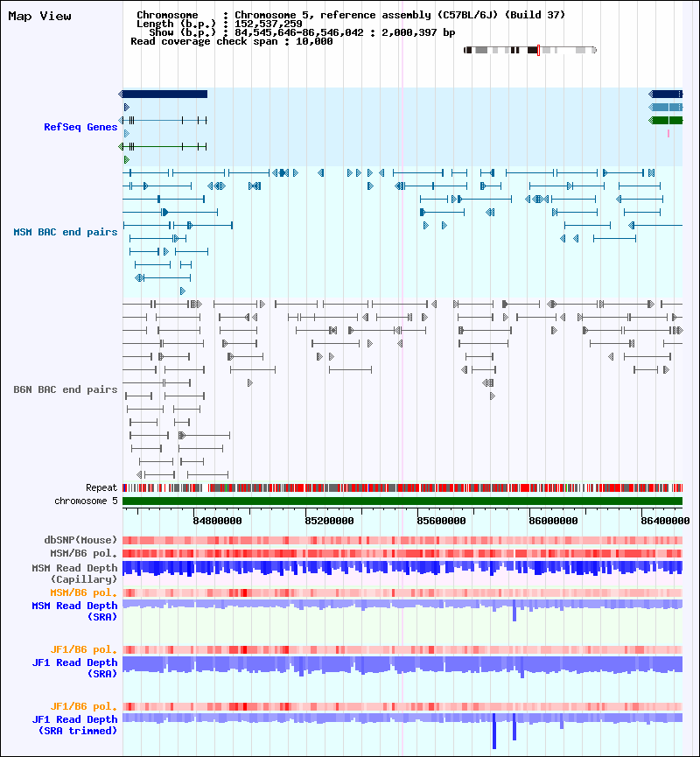Click the first orange JF1/B6 pol. label
The width and height of the screenshot is (700, 757).
tap(83, 649)
